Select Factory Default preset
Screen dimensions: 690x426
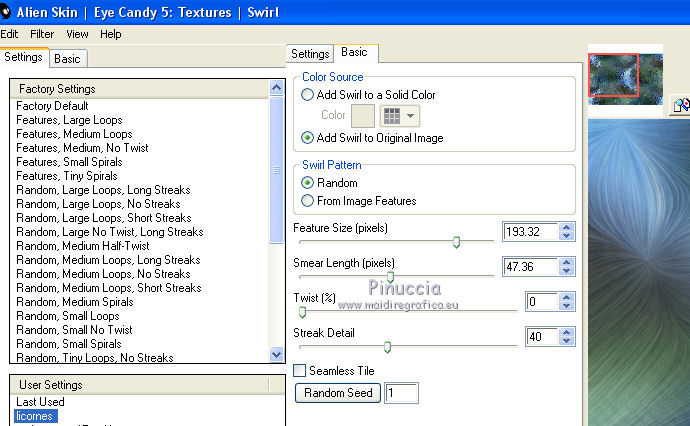52,106
